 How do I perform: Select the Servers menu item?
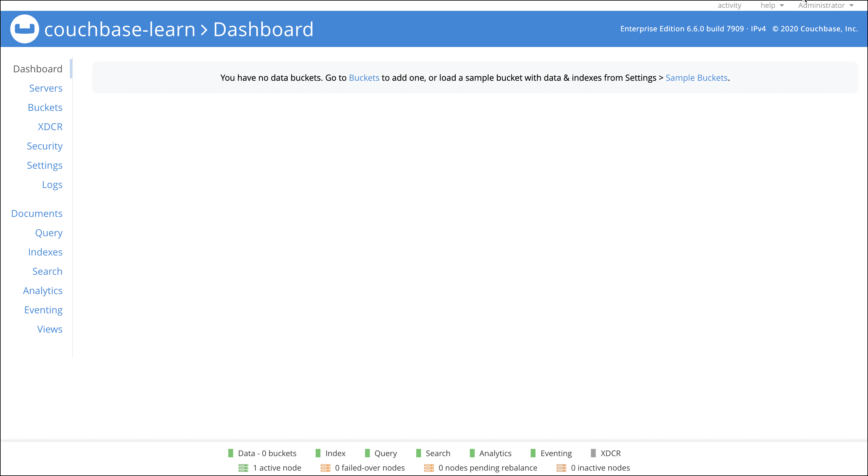[46, 88]
